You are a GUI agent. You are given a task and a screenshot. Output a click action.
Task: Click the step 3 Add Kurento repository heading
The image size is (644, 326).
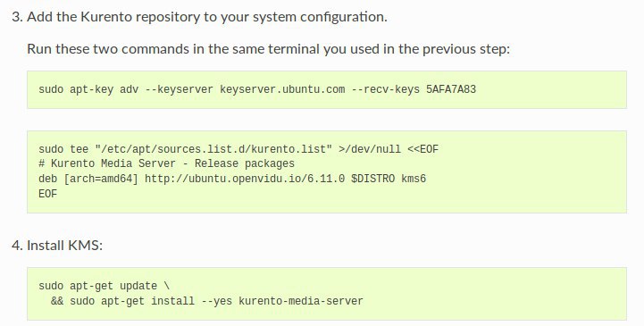pyautogui.click(x=199, y=17)
